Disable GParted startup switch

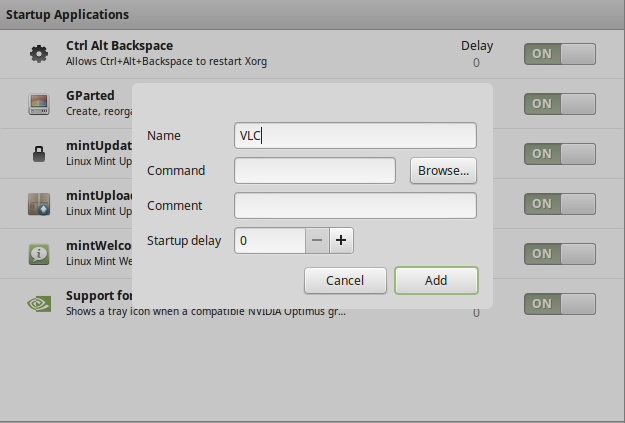pos(559,103)
